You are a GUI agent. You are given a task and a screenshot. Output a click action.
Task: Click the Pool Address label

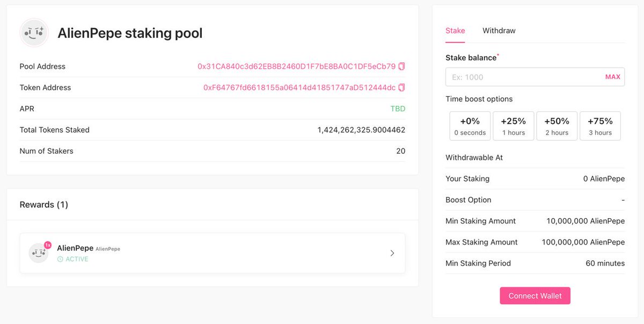tap(42, 67)
